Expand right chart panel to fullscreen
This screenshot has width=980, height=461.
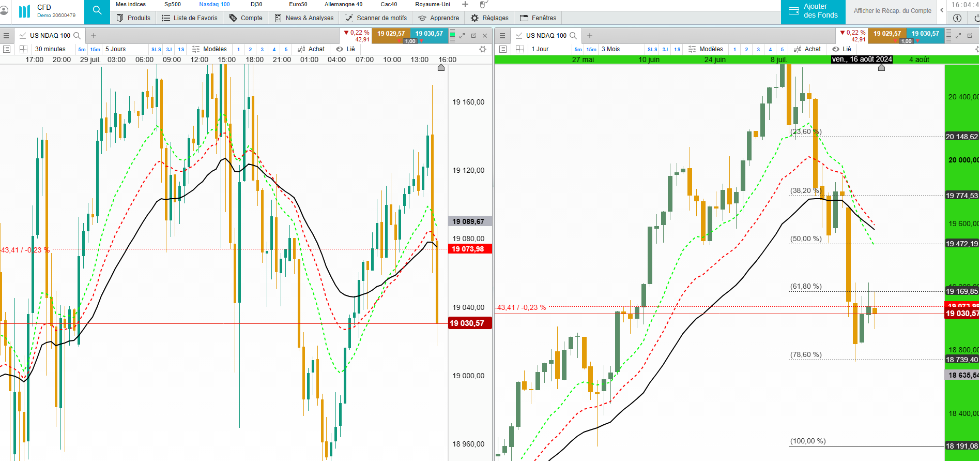pyautogui.click(x=958, y=36)
